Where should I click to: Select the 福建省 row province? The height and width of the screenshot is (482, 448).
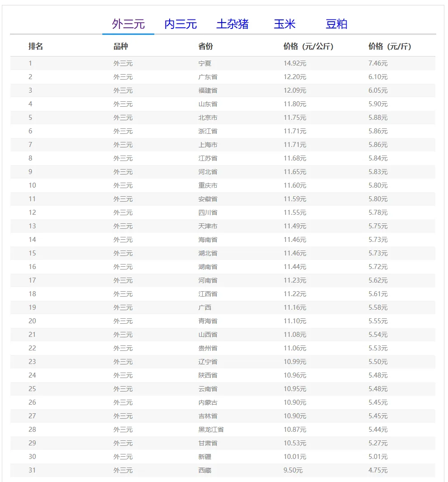click(x=208, y=90)
